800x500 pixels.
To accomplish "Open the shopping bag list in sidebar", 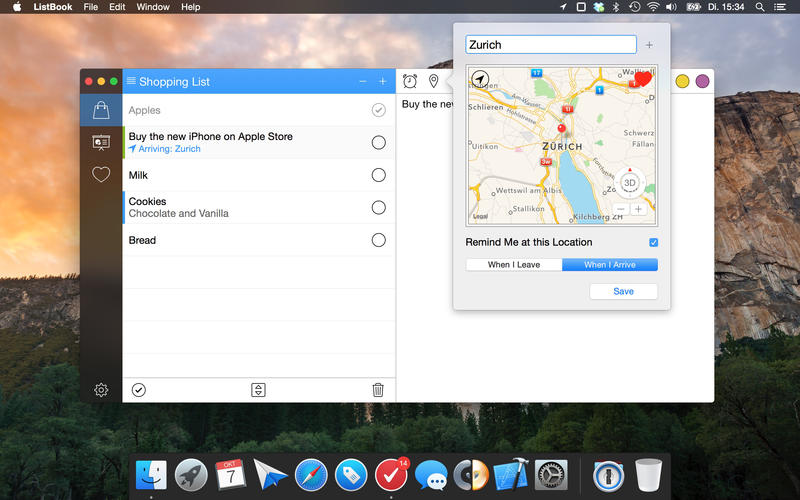I will pyautogui.click(x=100, y=110).
